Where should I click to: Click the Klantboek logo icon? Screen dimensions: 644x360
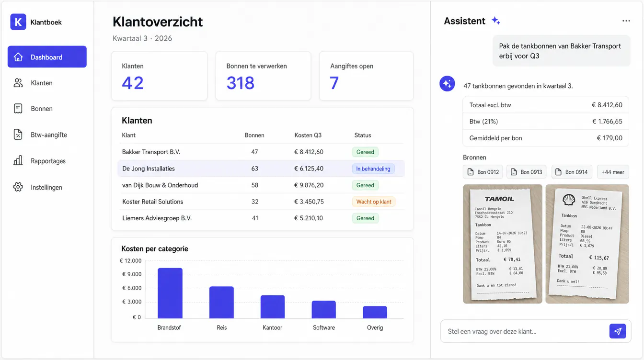pyautogui.click(x=18, y=22)
